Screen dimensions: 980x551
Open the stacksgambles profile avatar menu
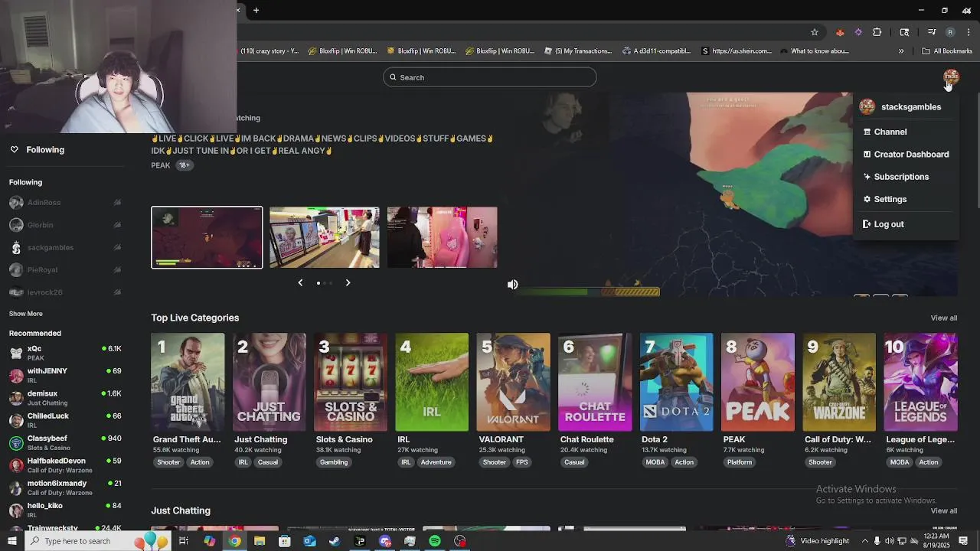[x=951, y=77]
